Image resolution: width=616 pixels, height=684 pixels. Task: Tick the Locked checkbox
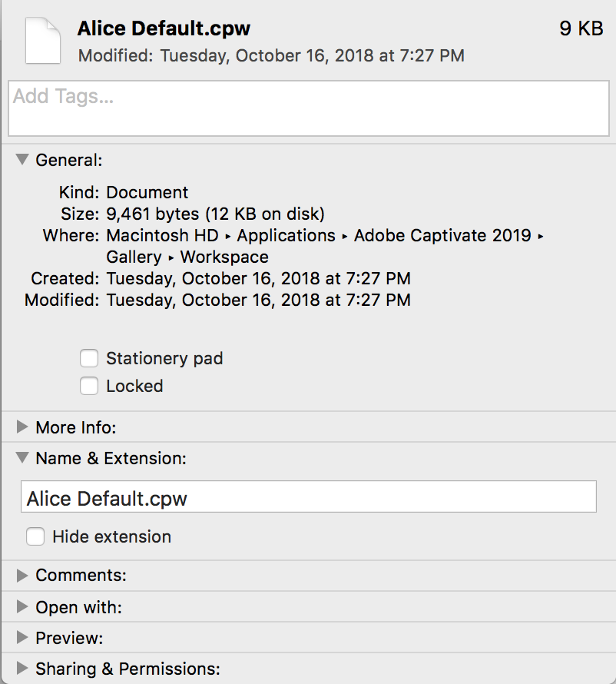(x=89, y=386)
